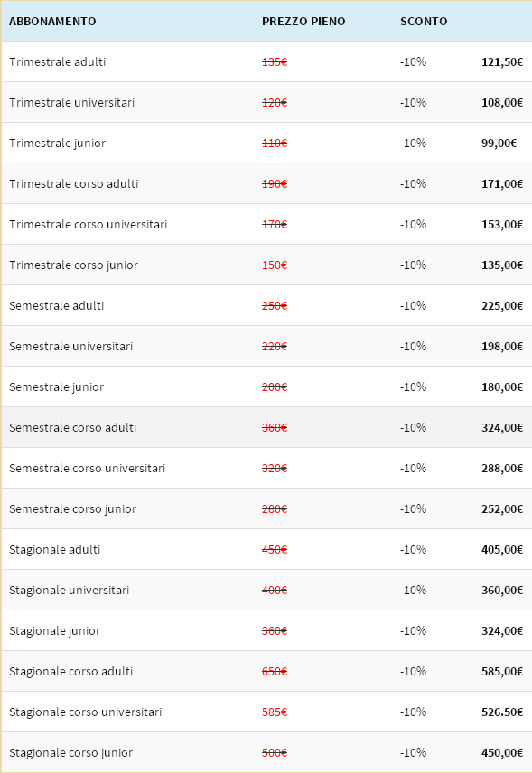
Task: Select the 171,00€ discounted price
Action: [x=502, y=184]
